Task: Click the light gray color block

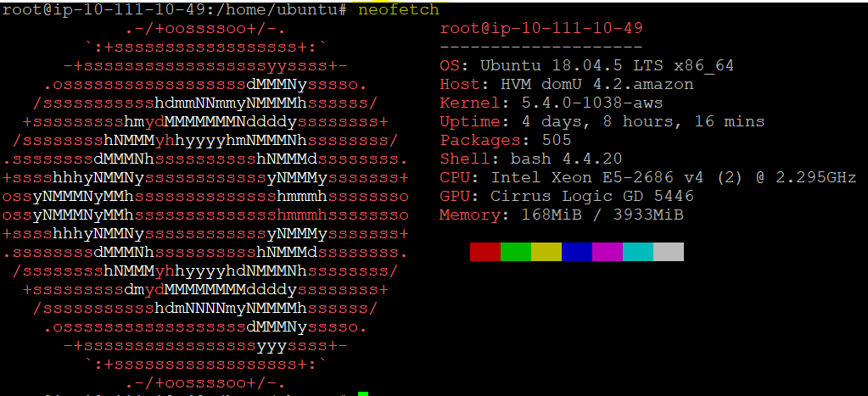Action: (x=669, y=252)
